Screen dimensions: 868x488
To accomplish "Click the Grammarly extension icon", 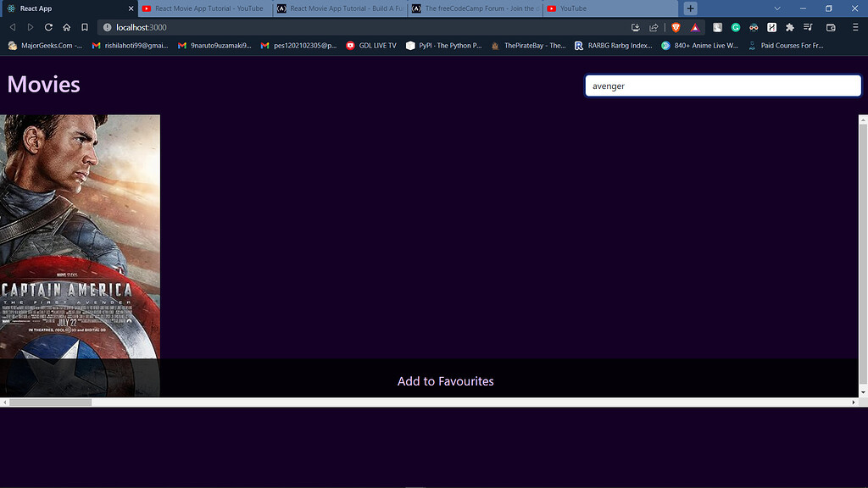I will 737,27.
